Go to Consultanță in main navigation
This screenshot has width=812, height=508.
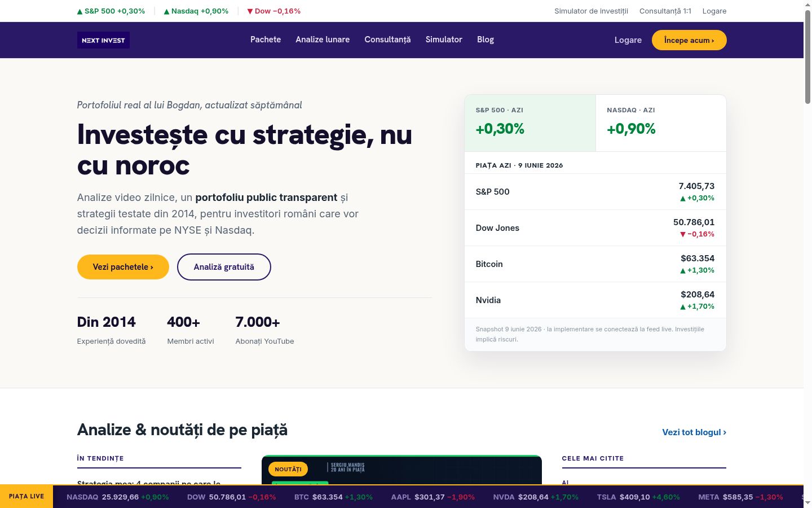[387, 40]
